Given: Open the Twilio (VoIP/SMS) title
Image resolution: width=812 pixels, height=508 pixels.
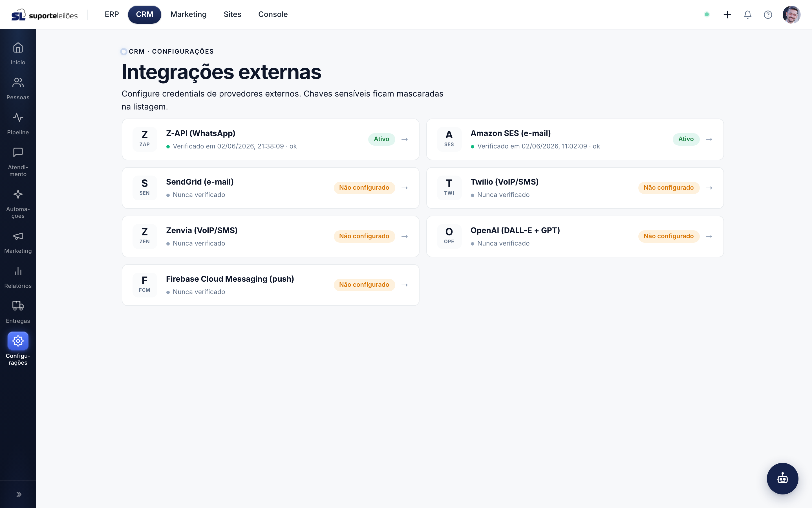Looking at the screenshot, I should 504,182.
